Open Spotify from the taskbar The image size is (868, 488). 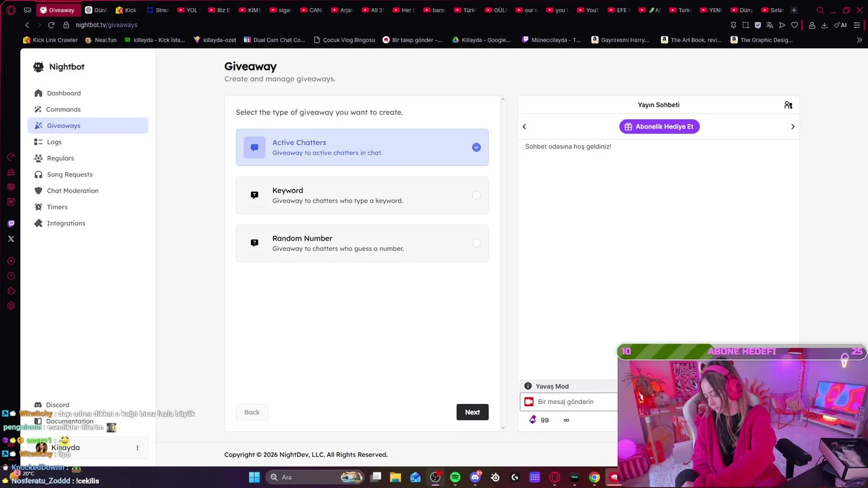tap(455, 477)
